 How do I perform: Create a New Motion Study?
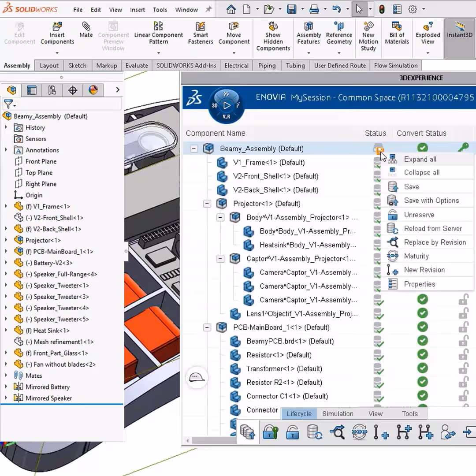tap(368, 37)
